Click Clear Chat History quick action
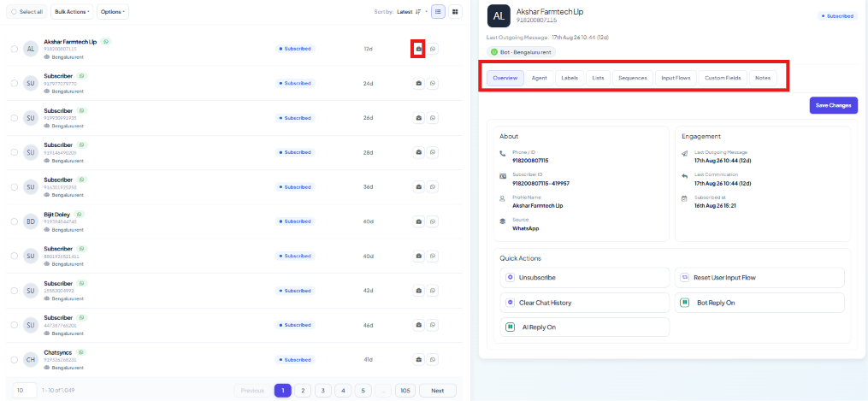This screenshot has width=868, height=401. (585, 303)
